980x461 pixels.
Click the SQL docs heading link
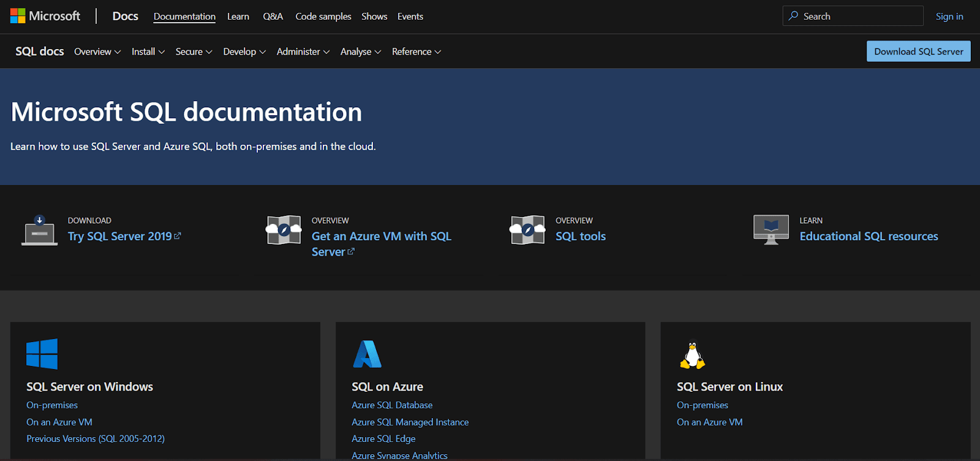[40, 51]
